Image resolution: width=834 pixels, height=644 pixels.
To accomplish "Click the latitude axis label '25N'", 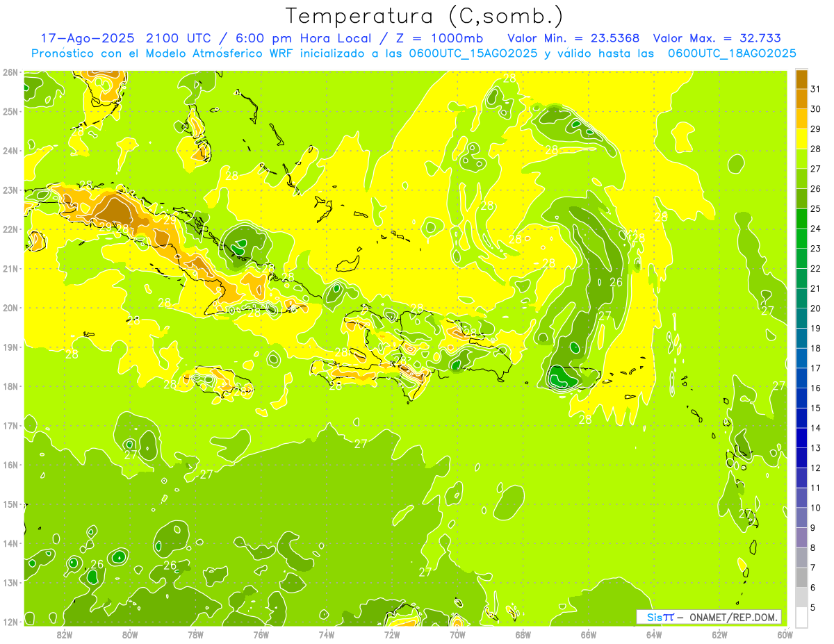I will 10,112.
